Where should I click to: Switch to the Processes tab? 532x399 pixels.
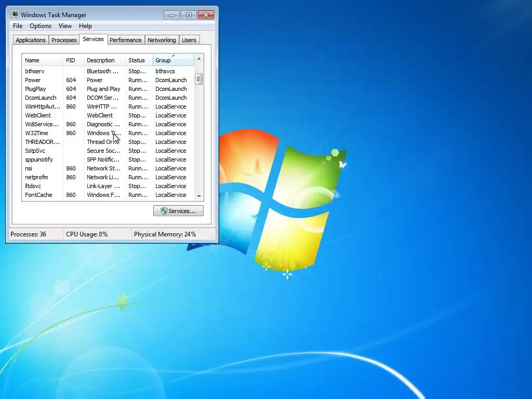click(x=64, y=40)
